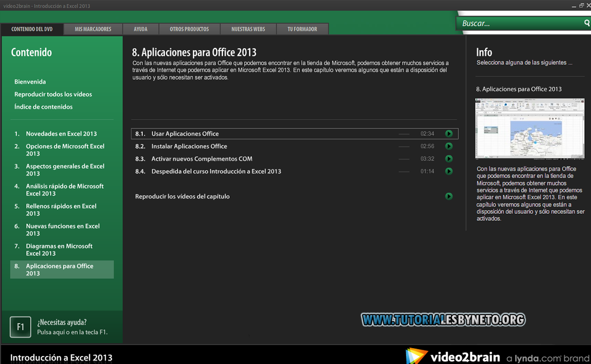Click Reproducir los vídeos del capítulo

coord(182,196)
